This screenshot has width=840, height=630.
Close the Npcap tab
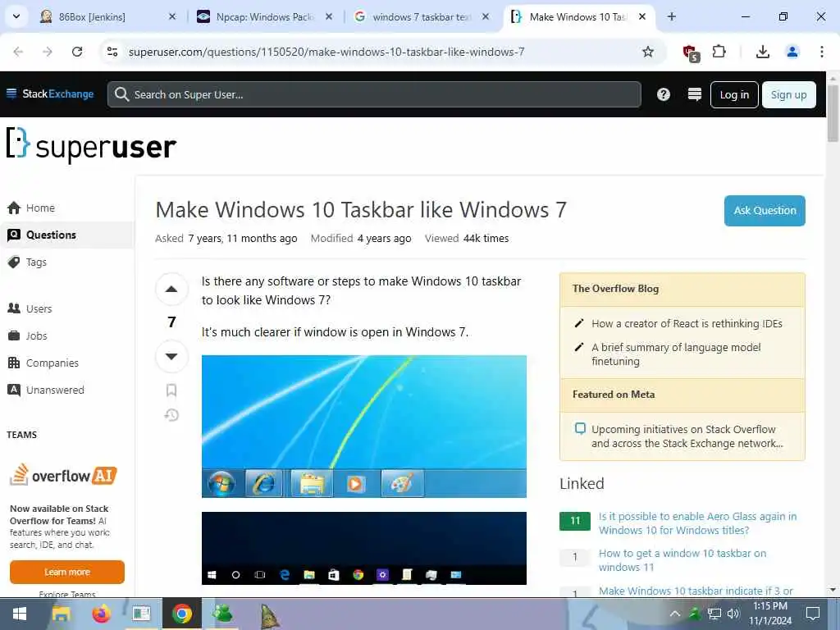pos(329,16)
